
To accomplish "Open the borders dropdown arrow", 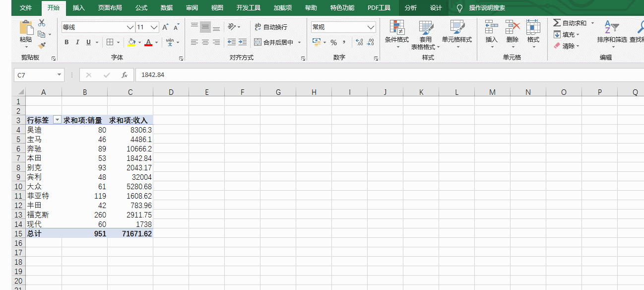I will (x=118, y=43).
